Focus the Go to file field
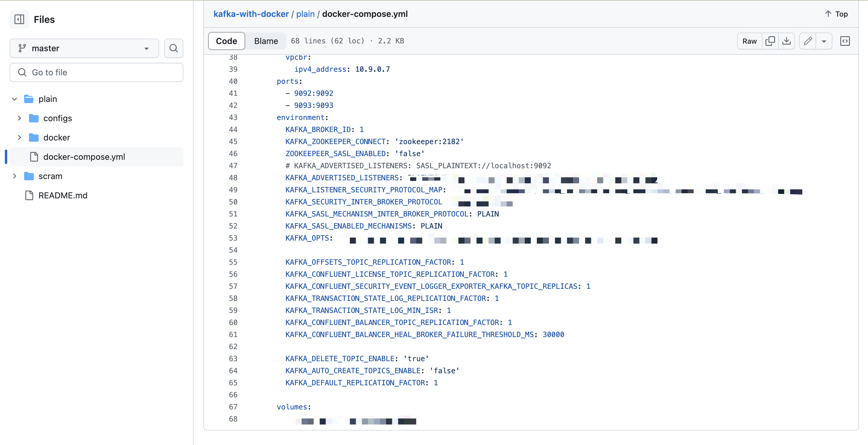 click(x=97, y=72)
